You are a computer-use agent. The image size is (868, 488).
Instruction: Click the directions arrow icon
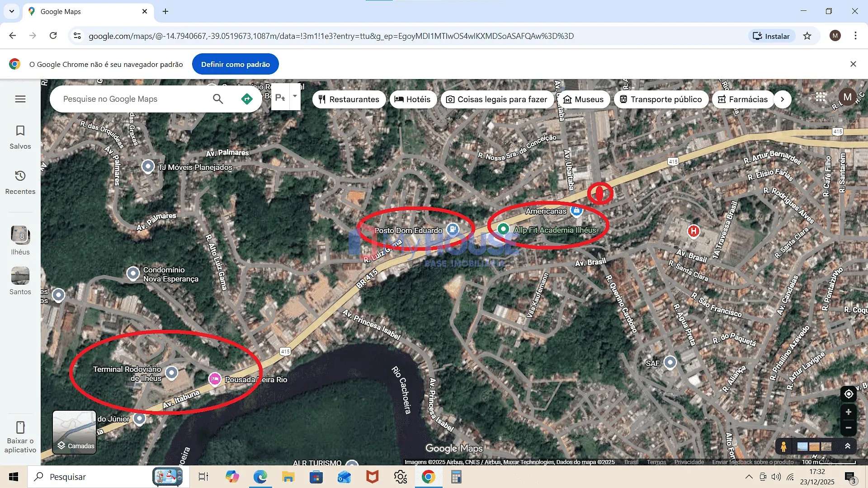pos(247,99)
